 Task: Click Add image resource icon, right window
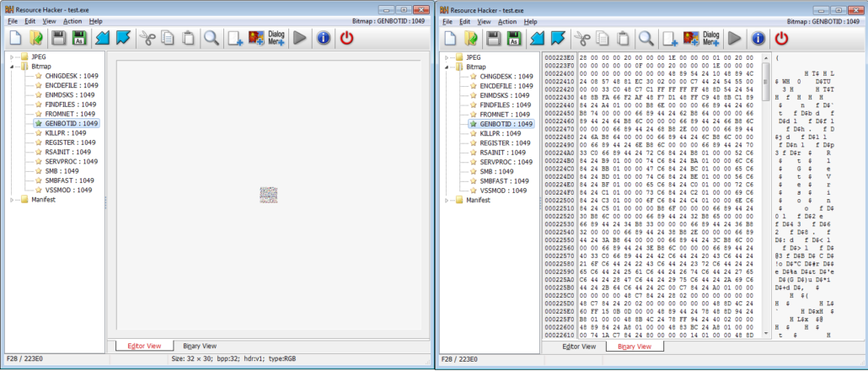(689, 38)
